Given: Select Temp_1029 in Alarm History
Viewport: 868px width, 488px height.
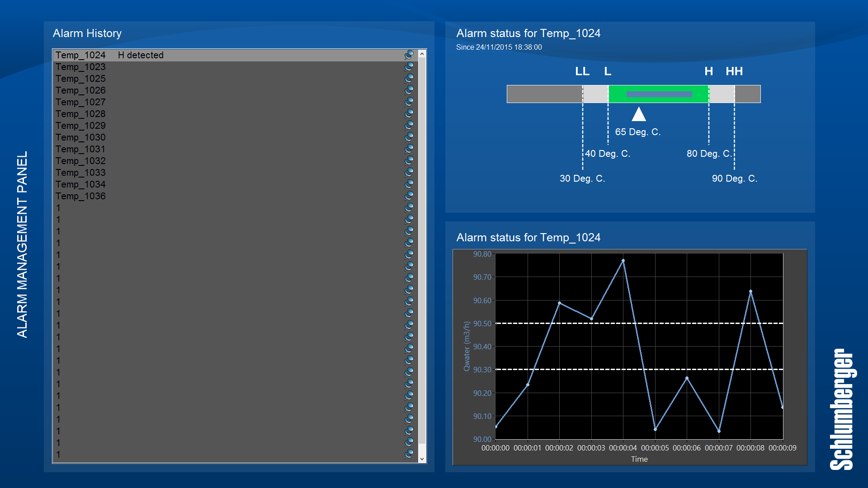Looking at the screenshot, I should (235, 126).
